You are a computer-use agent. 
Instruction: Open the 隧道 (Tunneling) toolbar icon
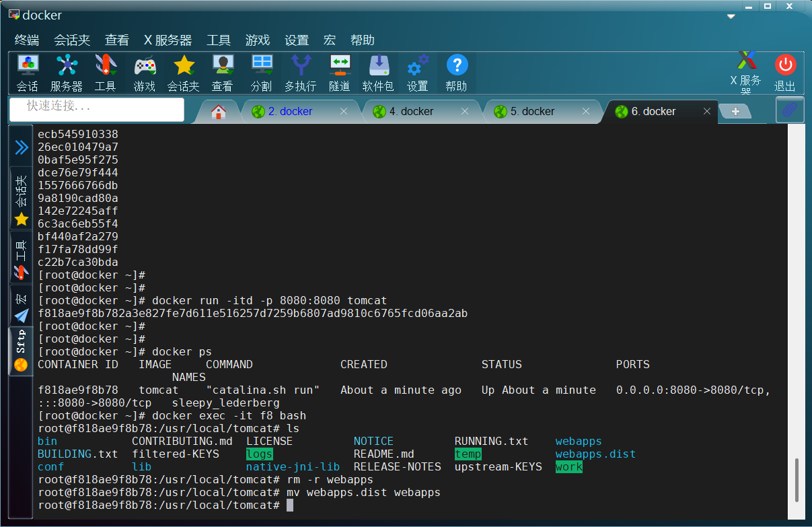[339, 73]
